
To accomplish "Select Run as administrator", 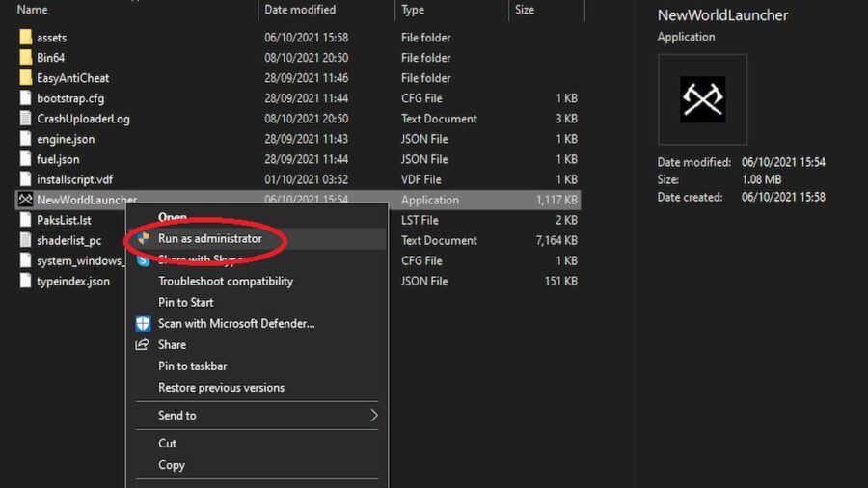I will tap(210, 238).
